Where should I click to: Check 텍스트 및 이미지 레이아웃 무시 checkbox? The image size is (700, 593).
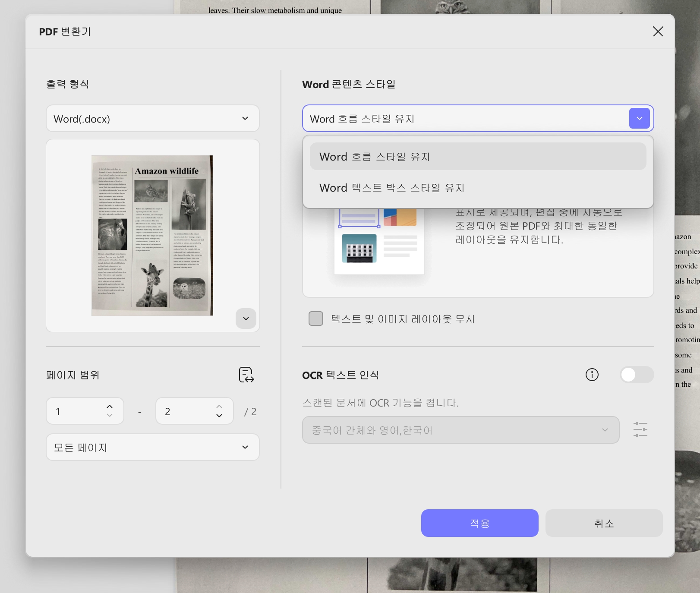point(316,319)
